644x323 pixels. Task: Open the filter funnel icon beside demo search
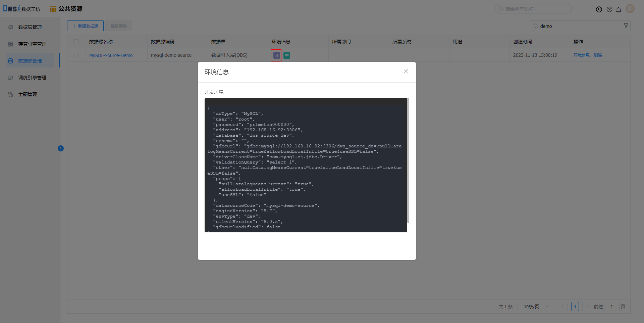[x=626, y=25]
